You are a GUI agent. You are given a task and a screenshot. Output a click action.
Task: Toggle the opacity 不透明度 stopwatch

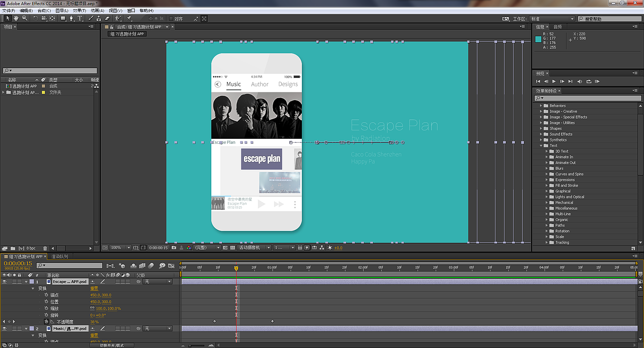[x=46, y=321]
